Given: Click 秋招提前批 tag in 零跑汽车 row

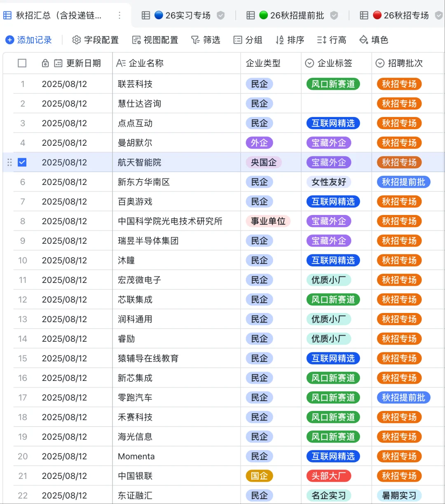Looking at the screenshot, I should tap(404, 397).
